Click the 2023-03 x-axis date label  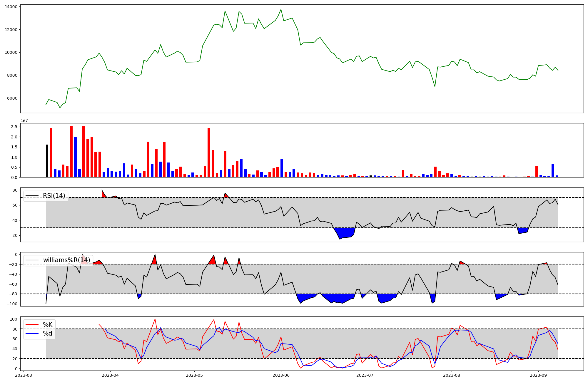(x=24, y=375)
